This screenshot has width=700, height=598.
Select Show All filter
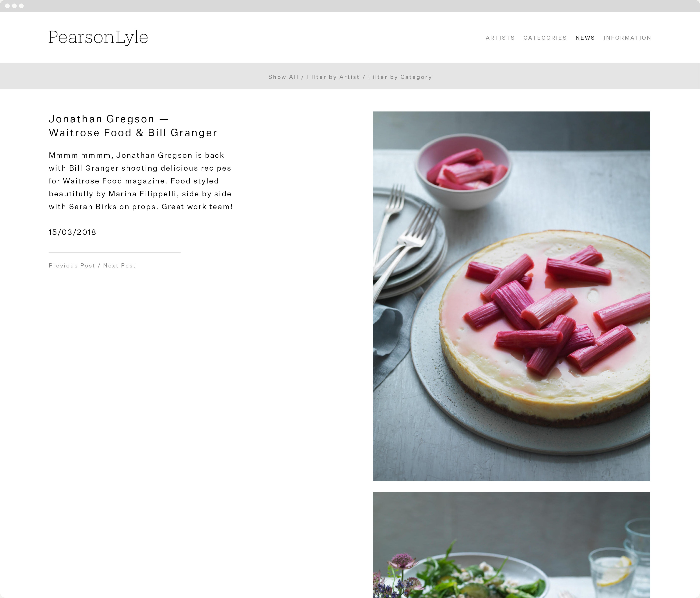tap(283, 77)
